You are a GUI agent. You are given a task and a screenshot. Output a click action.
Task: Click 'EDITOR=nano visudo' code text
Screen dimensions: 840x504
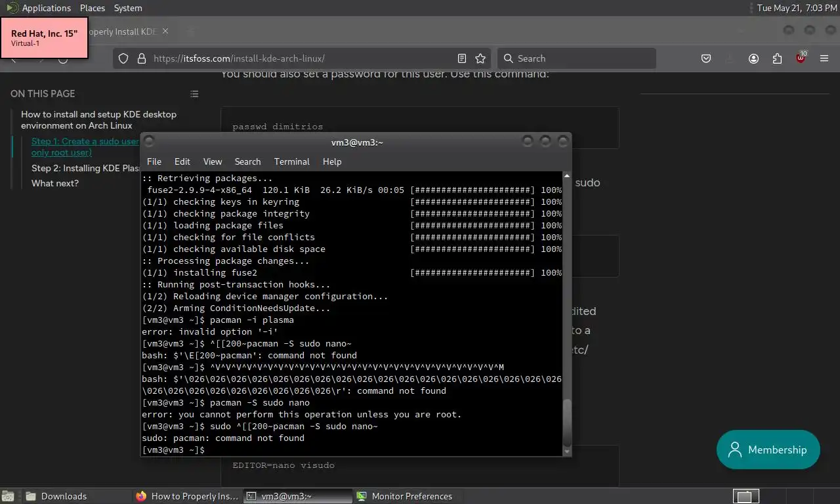[x=283, y=465]
